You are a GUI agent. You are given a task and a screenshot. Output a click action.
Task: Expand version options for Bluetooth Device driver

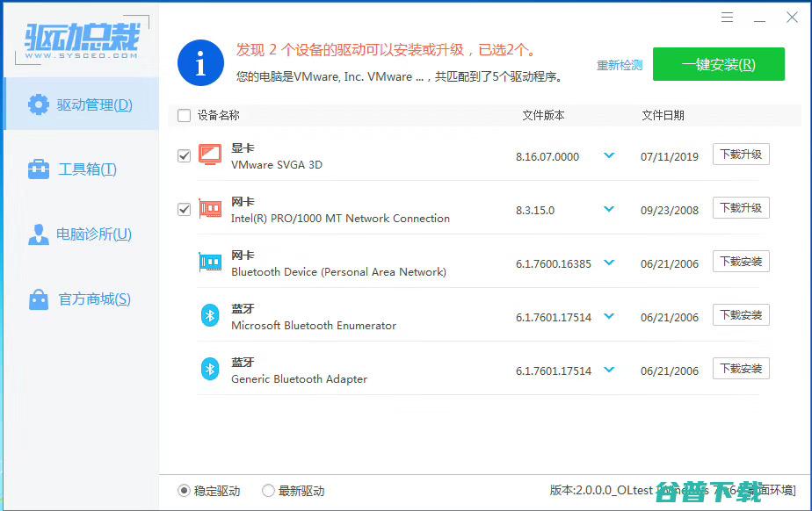(609, 261)
